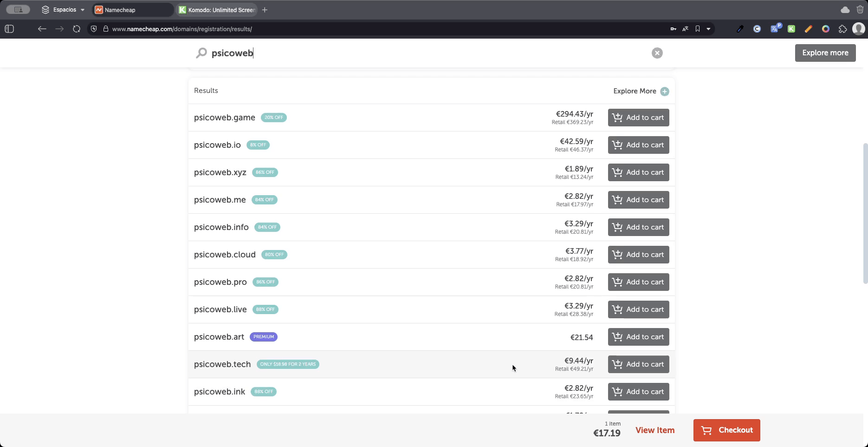This screenshot has width=868, height=447.
Task: Click the shield site protection icon
Action: click(x=94, y=29)
